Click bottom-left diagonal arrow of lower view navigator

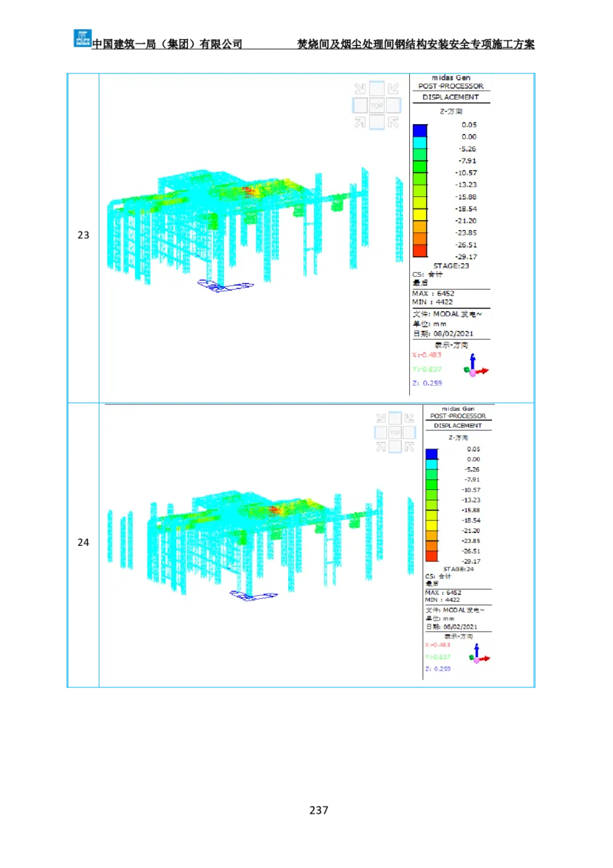tap(381, 446)
